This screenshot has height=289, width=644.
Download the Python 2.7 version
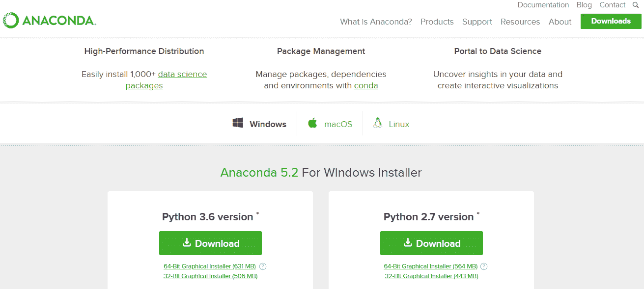[x=431, y=243]
